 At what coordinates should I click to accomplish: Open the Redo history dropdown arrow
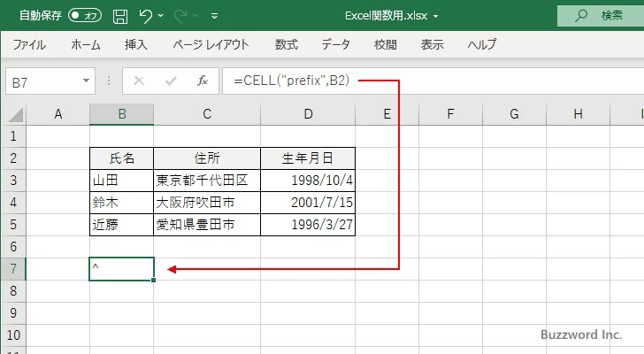click(195, 16)
